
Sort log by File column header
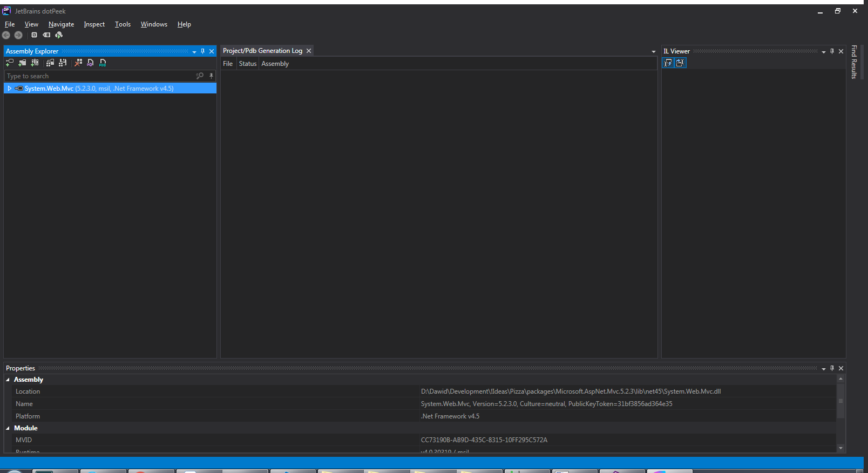(228, 64)
